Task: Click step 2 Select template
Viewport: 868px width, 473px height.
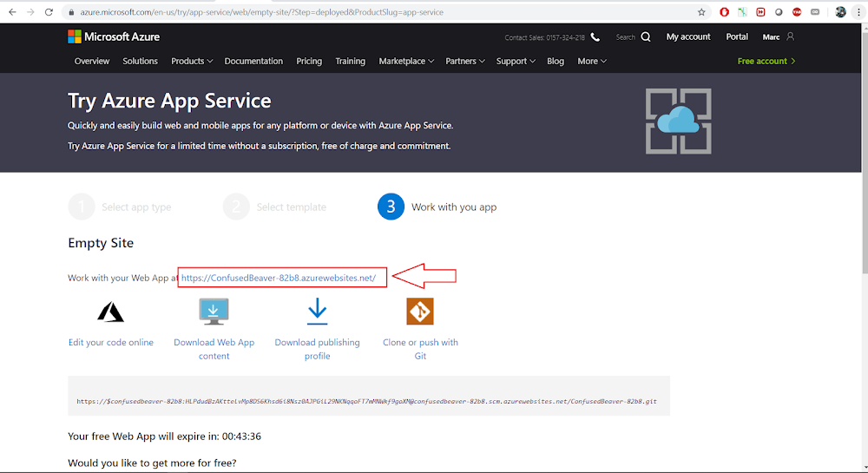Action: pyautogui.click(x=275, y=207)
